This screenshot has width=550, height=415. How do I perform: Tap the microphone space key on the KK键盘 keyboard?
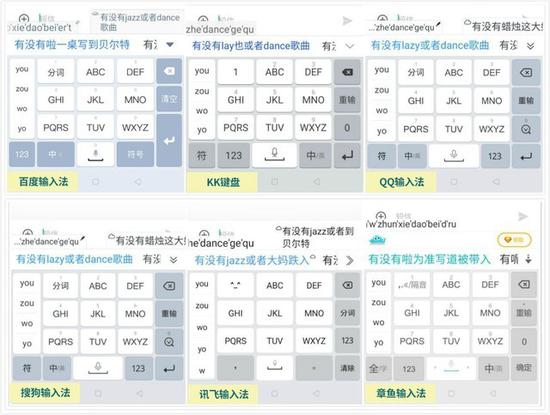pyautogui.click(x=274, y=155)
